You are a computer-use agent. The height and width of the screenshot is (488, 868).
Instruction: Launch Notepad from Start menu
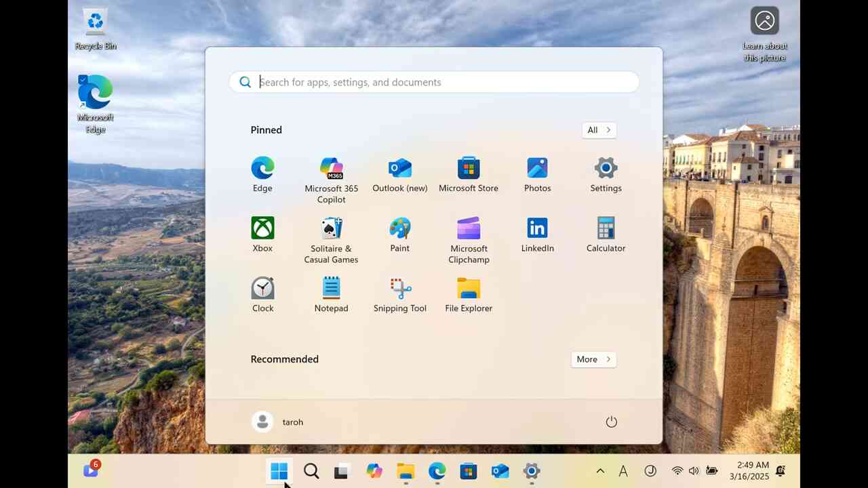tap(331, 295)
